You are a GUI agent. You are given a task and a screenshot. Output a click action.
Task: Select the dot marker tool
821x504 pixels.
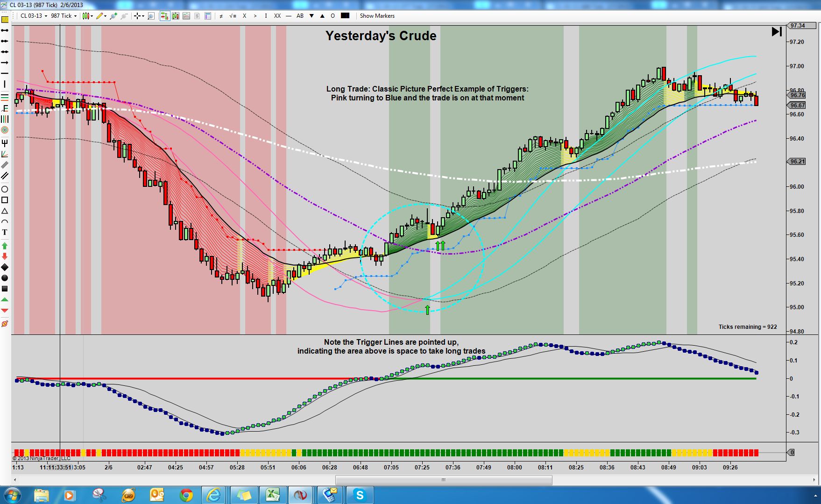[5, 278]
